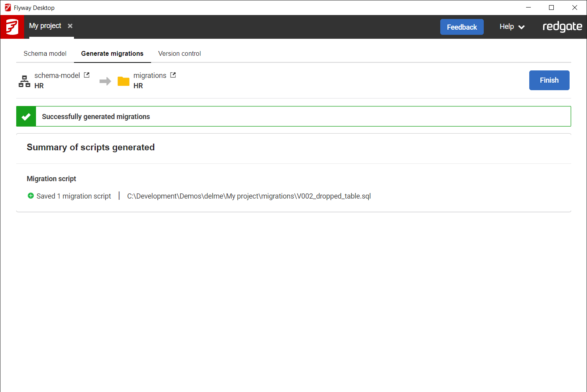Close the My project tab
Image resolution: width=587 pixels, height=392 pixels.
pyautogui.click(x=70, y=26)
